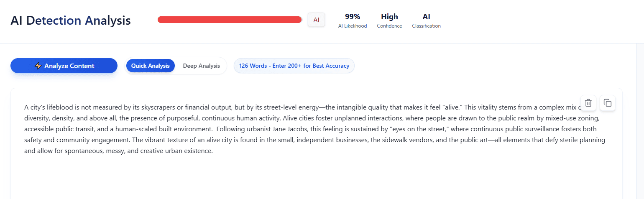Viewport: 644px width, 199px height.
Task: Click the red AI likelihood bar
Action: (230, 20)
